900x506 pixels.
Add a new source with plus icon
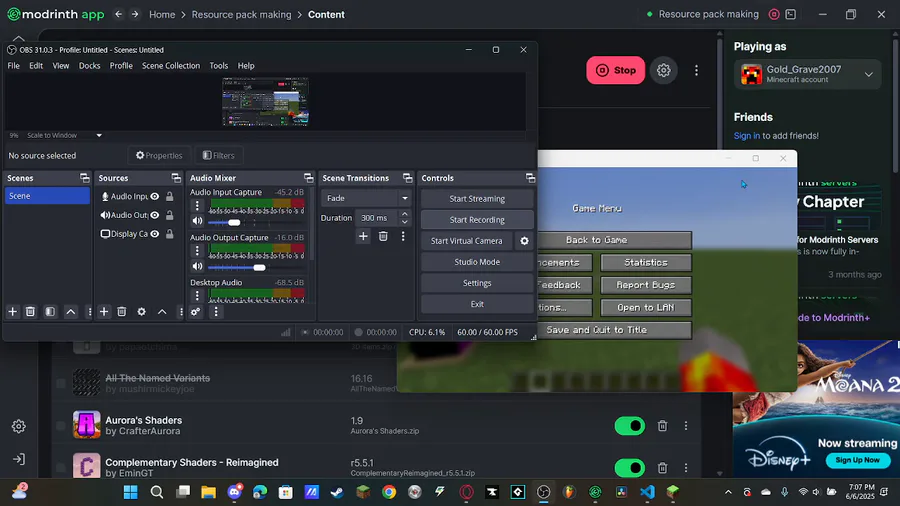pyautogui.click(x=103, y=312)
